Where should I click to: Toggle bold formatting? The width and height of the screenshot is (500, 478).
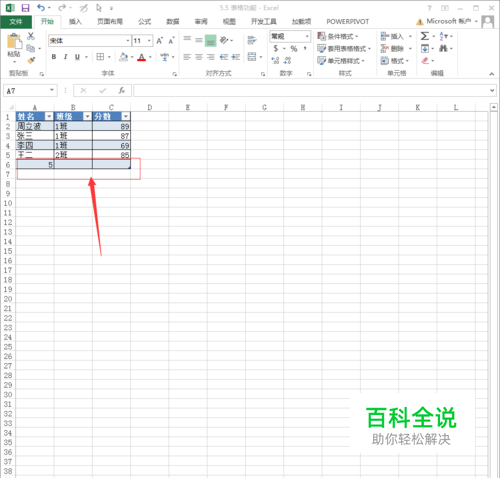pos(54,57)
